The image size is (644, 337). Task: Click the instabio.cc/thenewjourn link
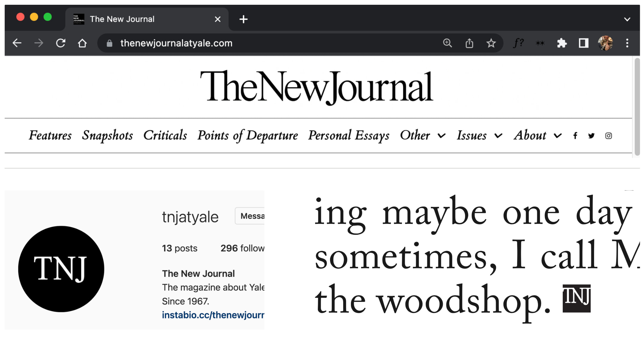pos(213,315)
